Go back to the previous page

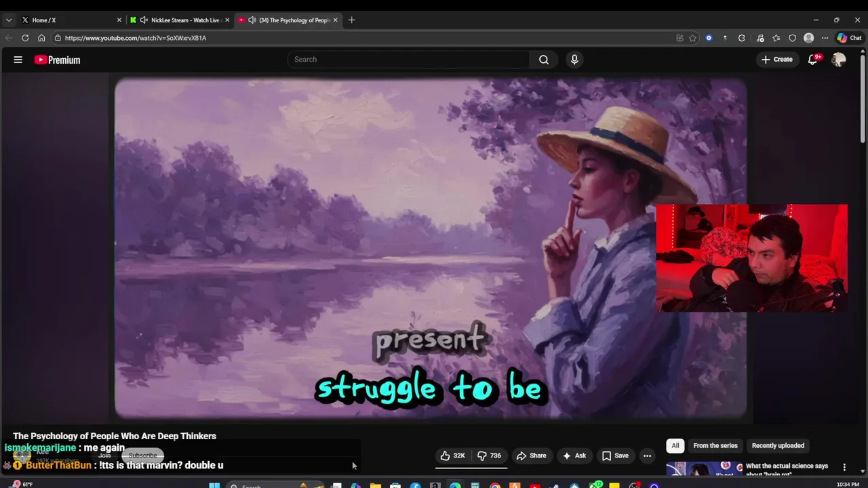9,38
